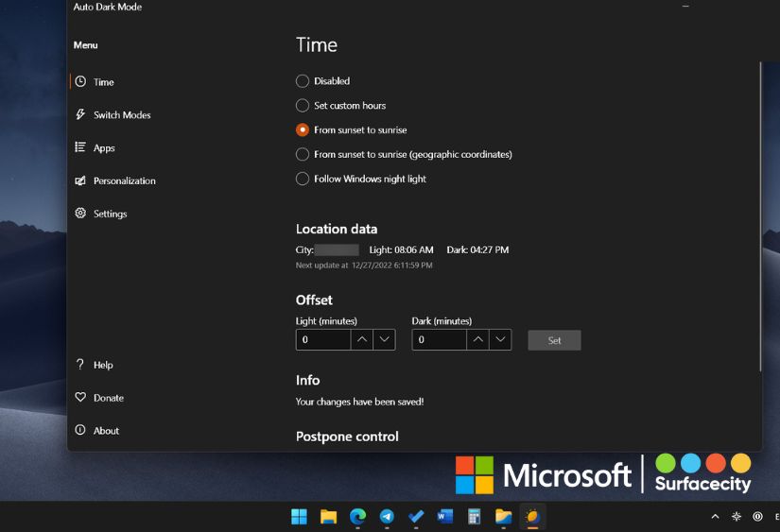Screen dimensions: 780x532
Task: Go to the Personalization page
Action: [x=124, y=181]
